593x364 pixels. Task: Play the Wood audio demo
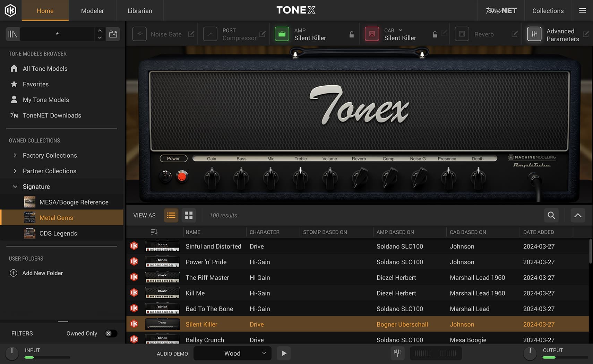coord(283,353)
